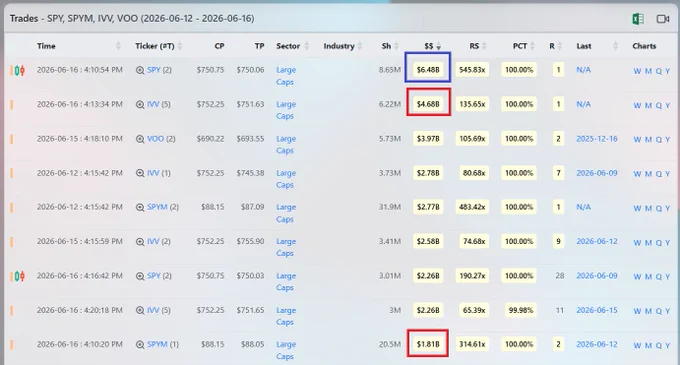The image size is (680, 365).
Task: Click the Charts column header
Action: pos(644,46)
